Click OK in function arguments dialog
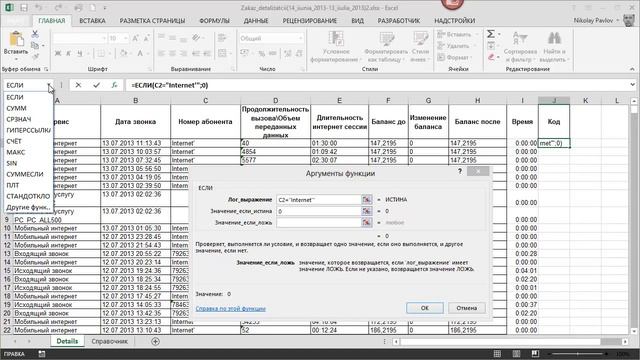Viewport: 640px width, 360px height. pos(424,308)
